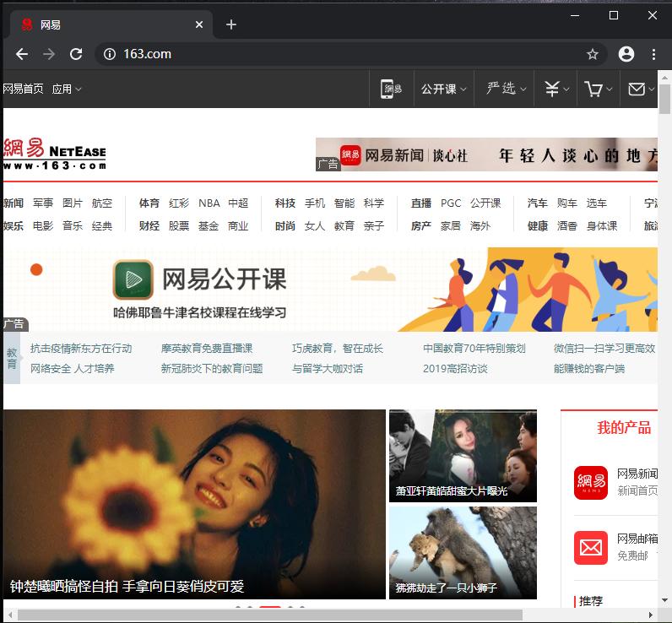Viewport: 672px width, 623px height.
Task: Open a new tab with the plus button
Action: (x=231, y=24)
